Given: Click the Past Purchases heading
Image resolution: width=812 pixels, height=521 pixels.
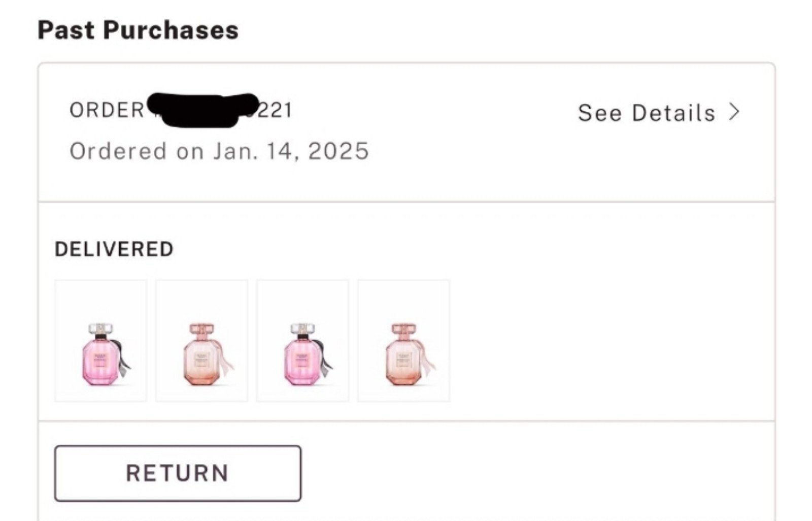Looking at the screenshot, I should tap(138, 30).
